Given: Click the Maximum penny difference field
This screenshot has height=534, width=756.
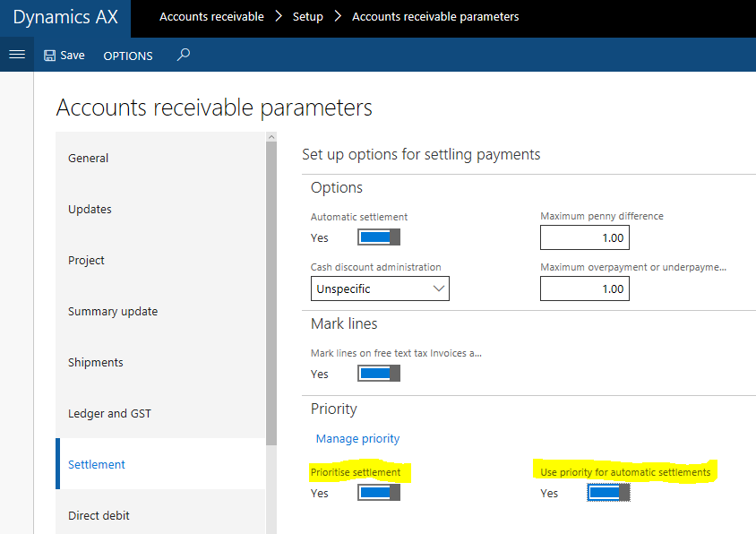Looking at the screenshot, I should (x=585, y=237).
